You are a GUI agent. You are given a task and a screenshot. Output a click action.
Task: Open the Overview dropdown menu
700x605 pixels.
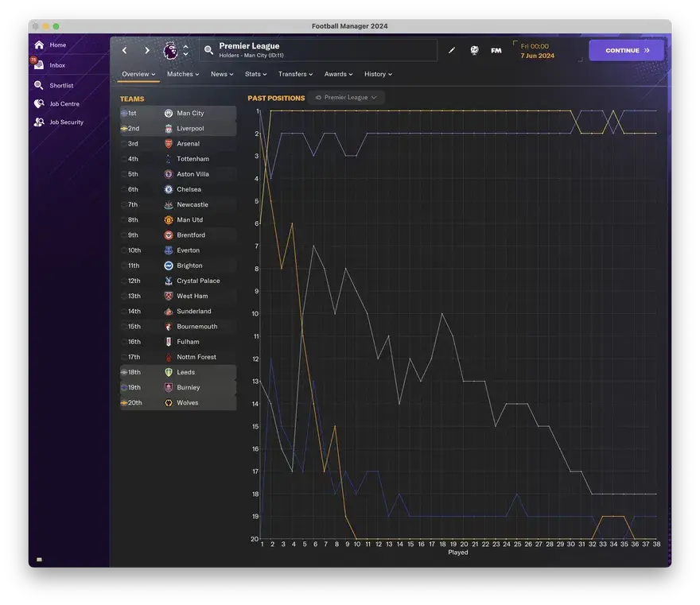point(138,74)
